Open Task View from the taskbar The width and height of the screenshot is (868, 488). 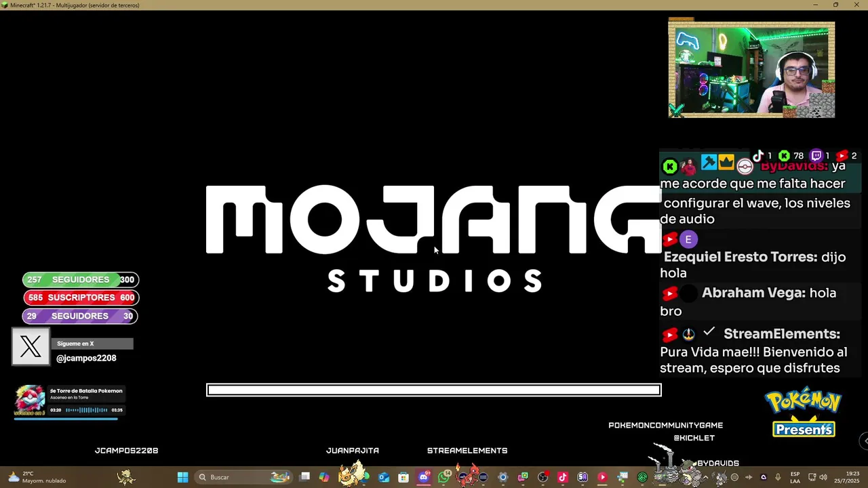(305, 477)
